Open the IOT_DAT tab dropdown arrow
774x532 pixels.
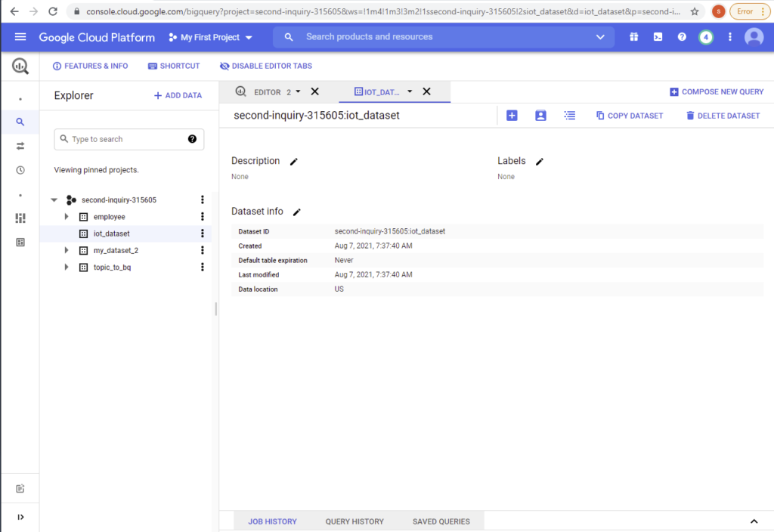tap(410, 91)
